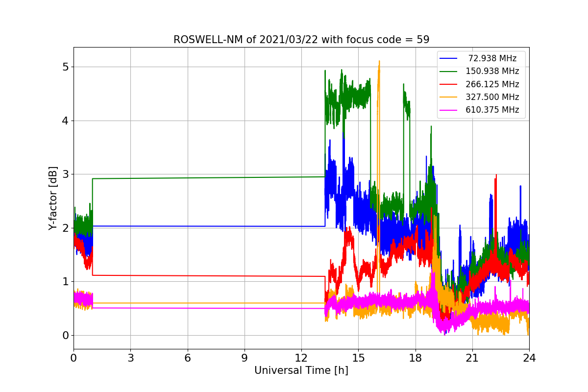Select the 150.938 MHz legend label
588x392 pixels.
492,71
